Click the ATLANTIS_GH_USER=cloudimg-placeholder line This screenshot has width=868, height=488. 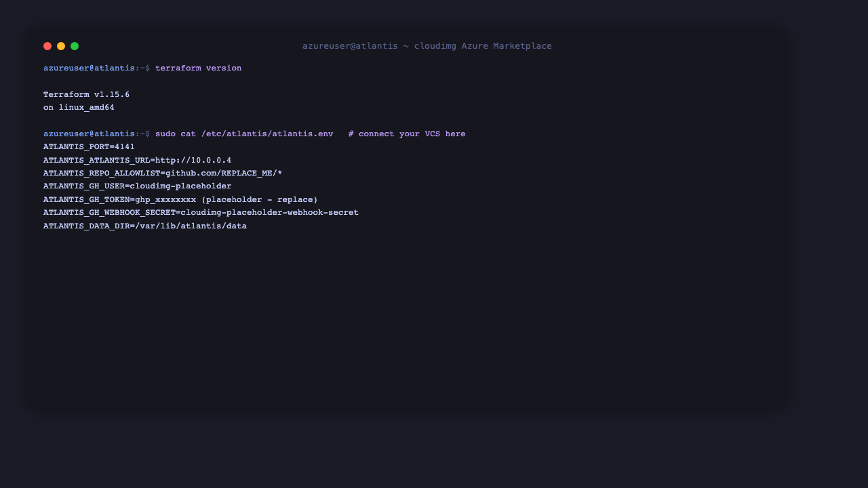[x=138, y=186]
